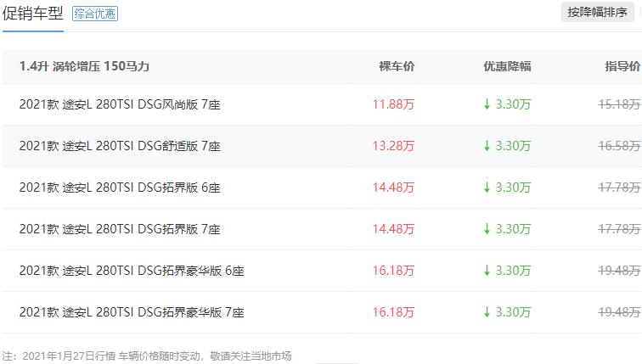Click 3.30万 discount for 舒适版 7座

(507, 146)
